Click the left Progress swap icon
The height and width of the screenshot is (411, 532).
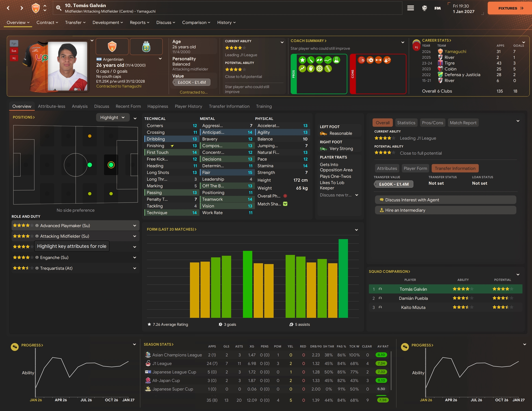pos(15,347)
